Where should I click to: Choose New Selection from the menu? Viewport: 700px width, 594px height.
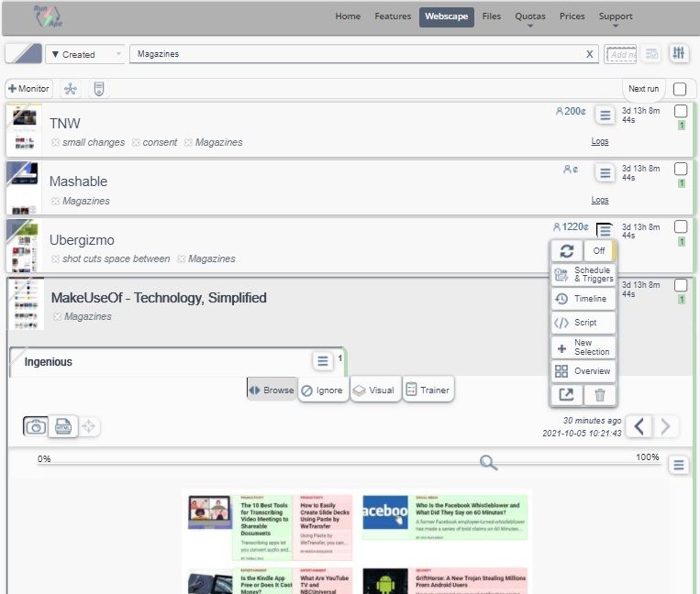click(x=583, y=346)
